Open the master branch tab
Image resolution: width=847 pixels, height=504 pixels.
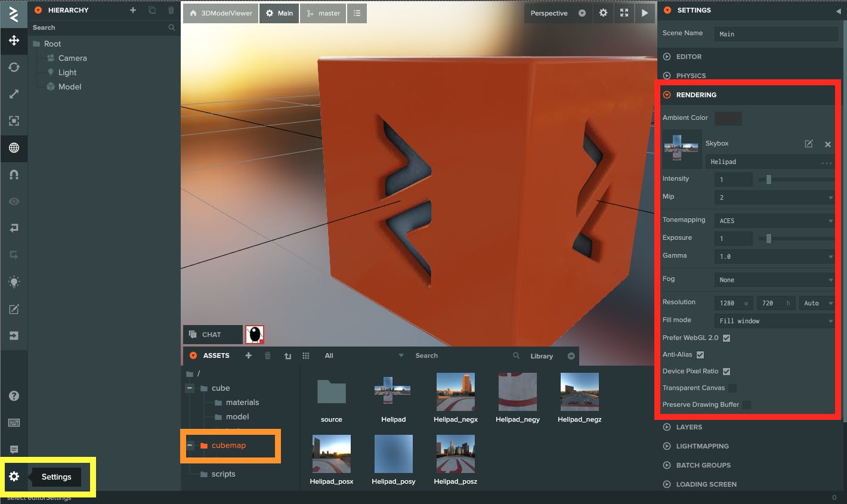pos(323,13)
